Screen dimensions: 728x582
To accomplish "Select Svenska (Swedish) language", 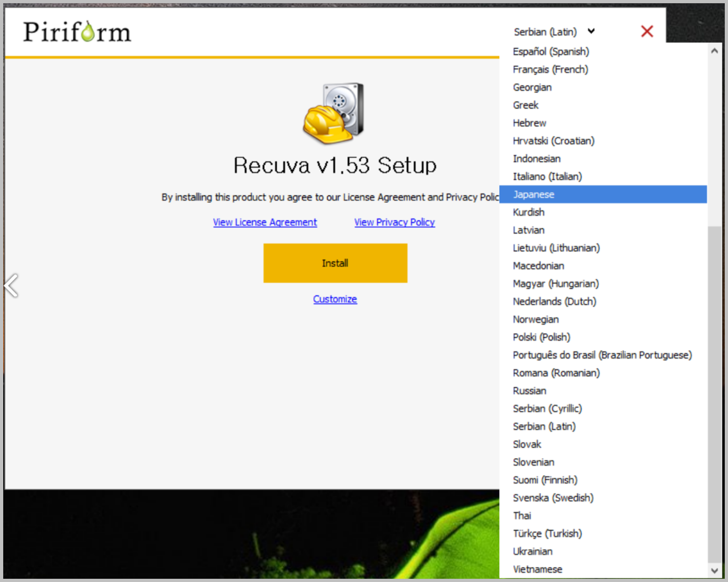I will 603,498.
